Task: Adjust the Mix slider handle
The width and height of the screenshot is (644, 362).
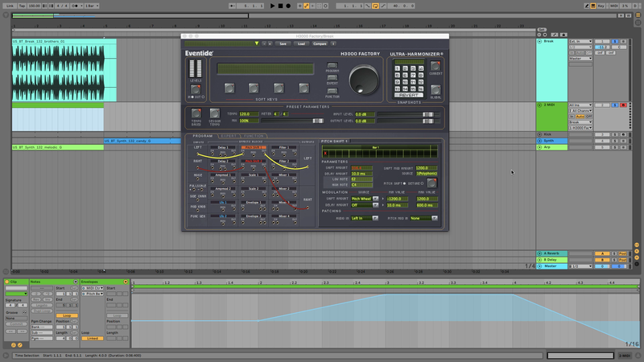Action: (317, 121)
